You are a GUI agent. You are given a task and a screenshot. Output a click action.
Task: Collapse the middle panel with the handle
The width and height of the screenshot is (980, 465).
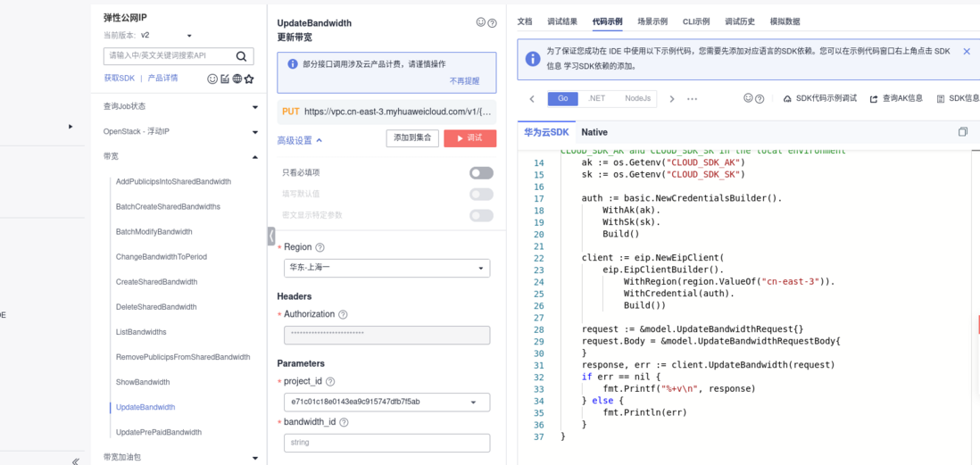[x=271, y=236]
